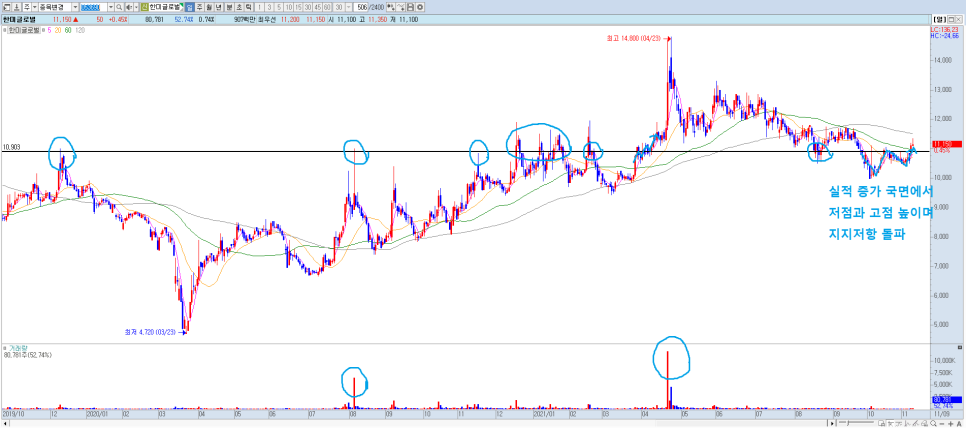Click the window icon left of bottom drawing tools

[882, 424]
